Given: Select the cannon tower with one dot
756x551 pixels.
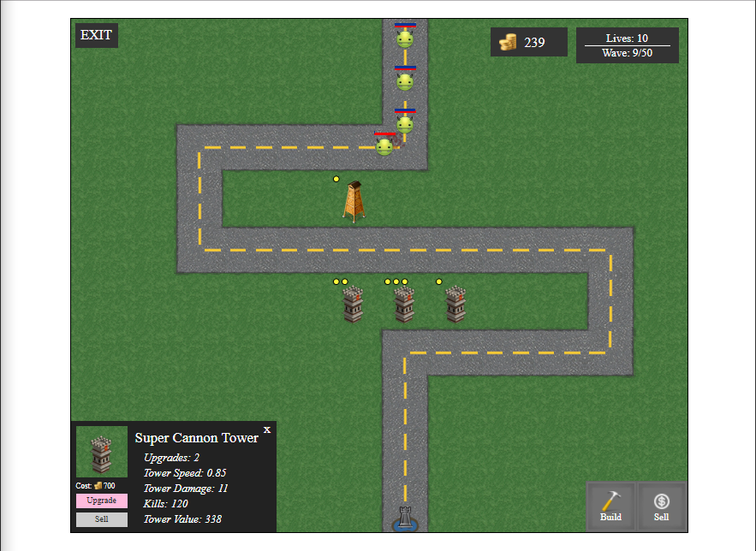Looking at the screenshot, I should [x=455, y=304].
